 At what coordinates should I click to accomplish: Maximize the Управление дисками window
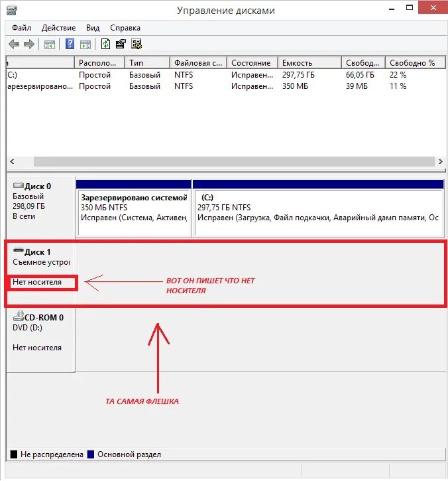pos(410,8)
